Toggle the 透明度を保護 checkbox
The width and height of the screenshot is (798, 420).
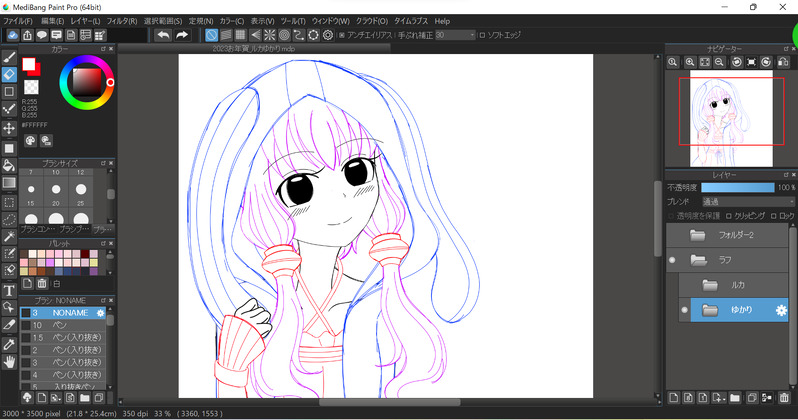671,216
